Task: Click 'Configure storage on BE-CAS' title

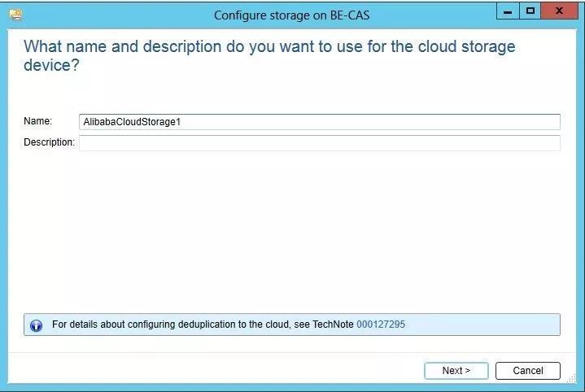Action: tap(292, 15)
